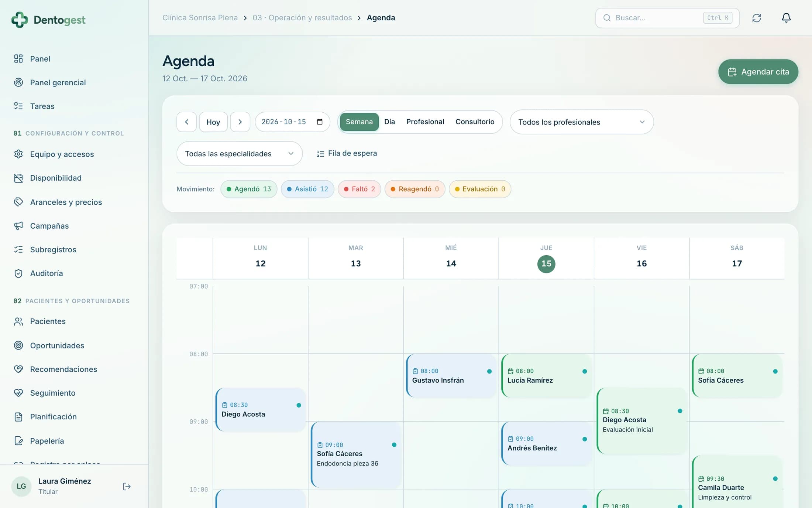Click Clínica Sonrisa Plena breadcrumb

coord(200,18)
